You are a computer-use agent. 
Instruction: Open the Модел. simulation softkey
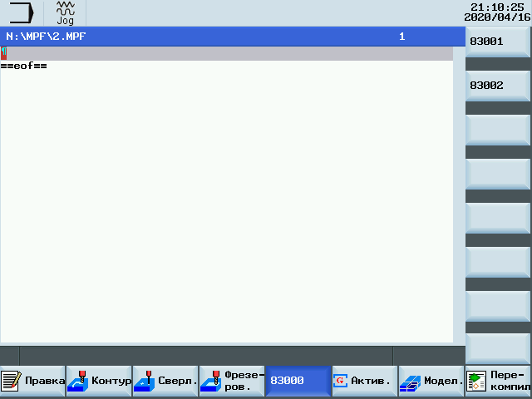(x=431, y=381)
